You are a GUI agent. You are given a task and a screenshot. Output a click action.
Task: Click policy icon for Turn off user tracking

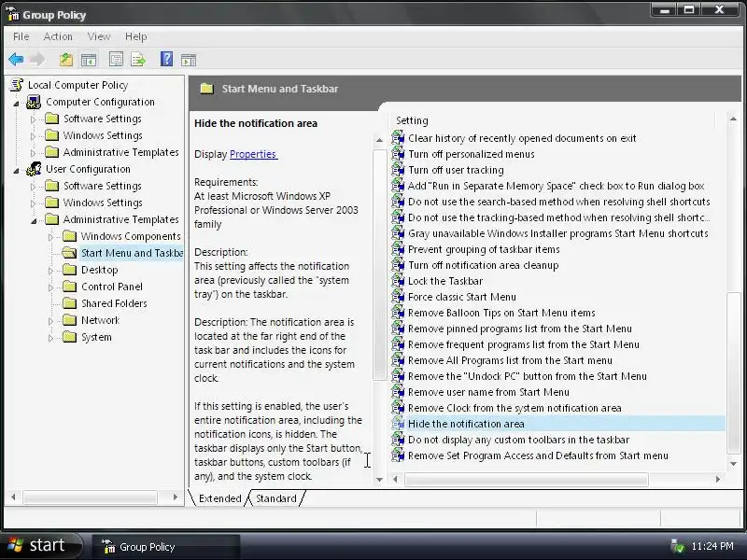coord(398,170)
